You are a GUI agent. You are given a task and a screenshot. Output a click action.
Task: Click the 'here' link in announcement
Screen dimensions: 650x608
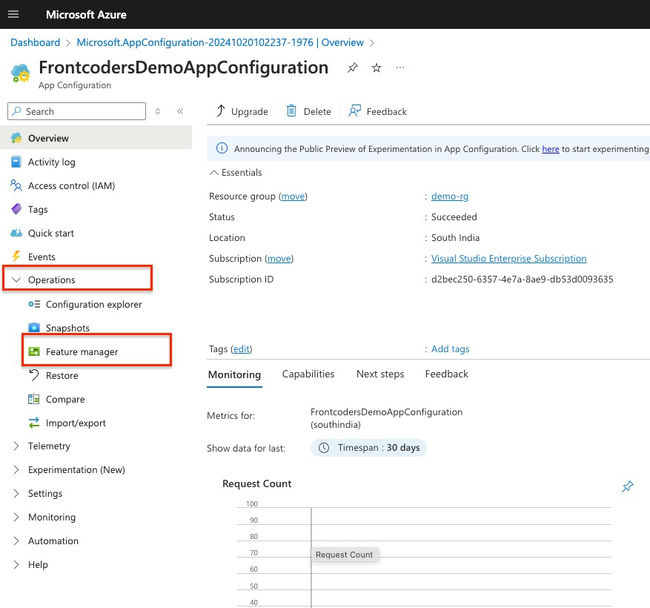tap(551, 149)
